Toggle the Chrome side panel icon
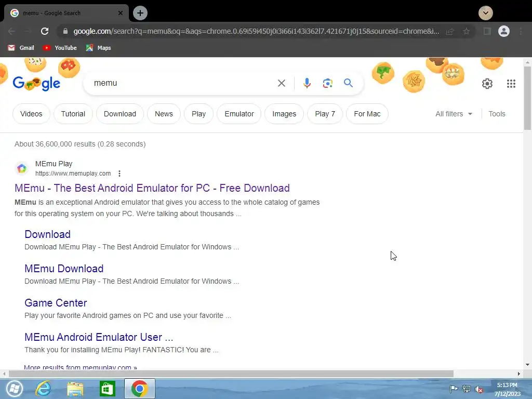The width and height of the screenshot is (532, 399). pyautogui.click(x=487, y=31)
